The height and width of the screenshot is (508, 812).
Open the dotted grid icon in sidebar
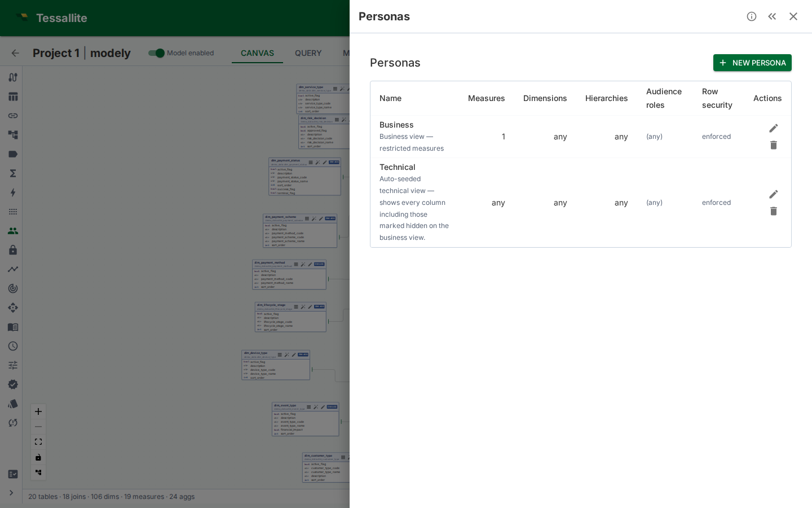pyautogui.click(x=12, y=212)
